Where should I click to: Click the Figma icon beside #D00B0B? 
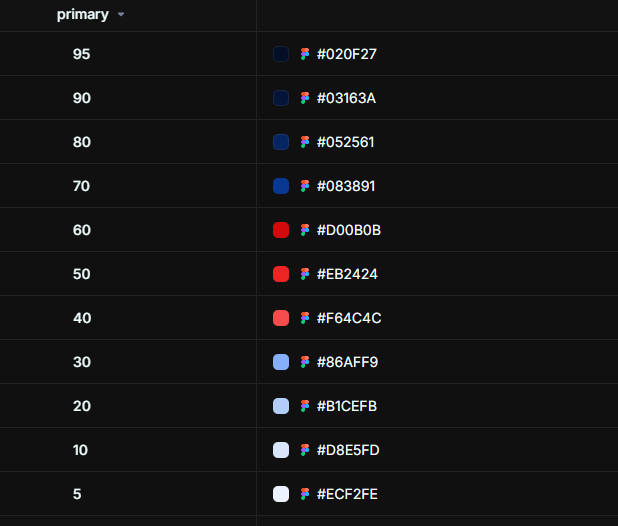(305, 230)
